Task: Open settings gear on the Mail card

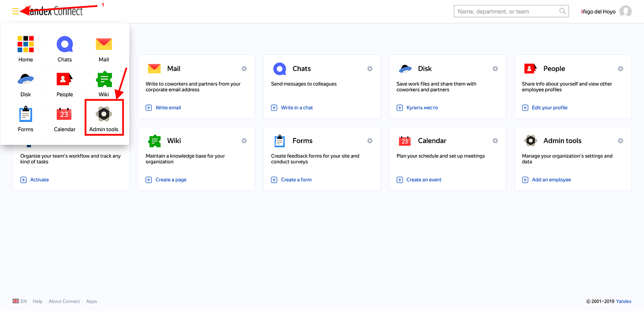Action: (x=244, y=68)
